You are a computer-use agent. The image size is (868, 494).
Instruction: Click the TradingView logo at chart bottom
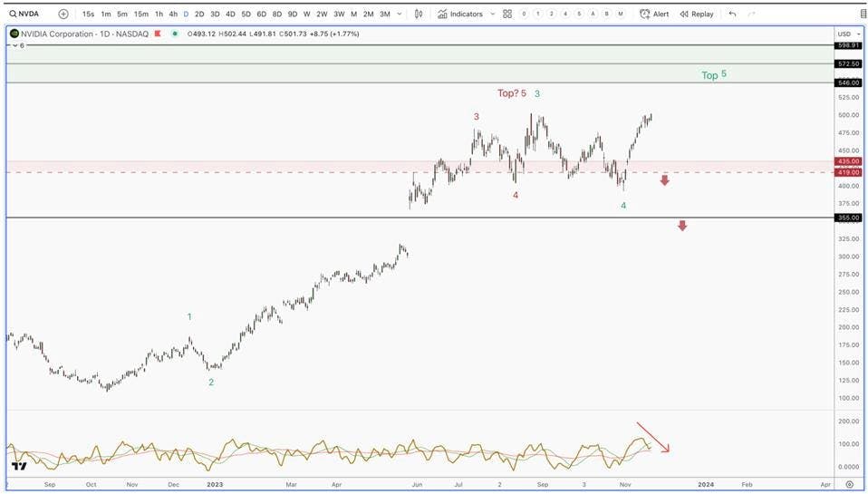pos(19,466)
